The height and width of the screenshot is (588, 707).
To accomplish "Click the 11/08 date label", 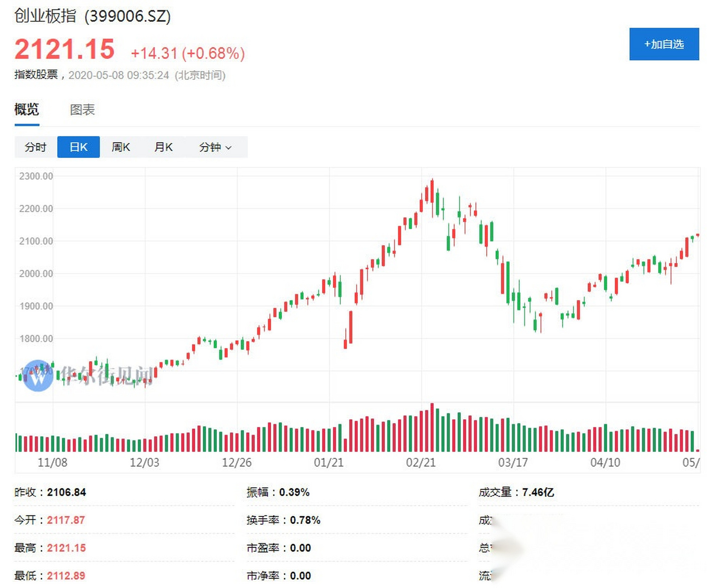I will point(52,463).
